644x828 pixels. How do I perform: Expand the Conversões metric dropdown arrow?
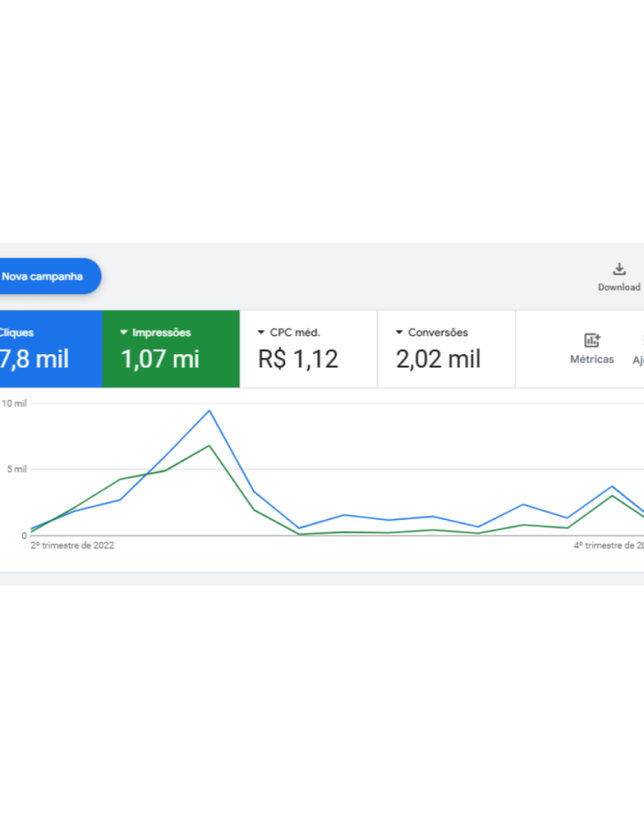[x=399, y=333]
